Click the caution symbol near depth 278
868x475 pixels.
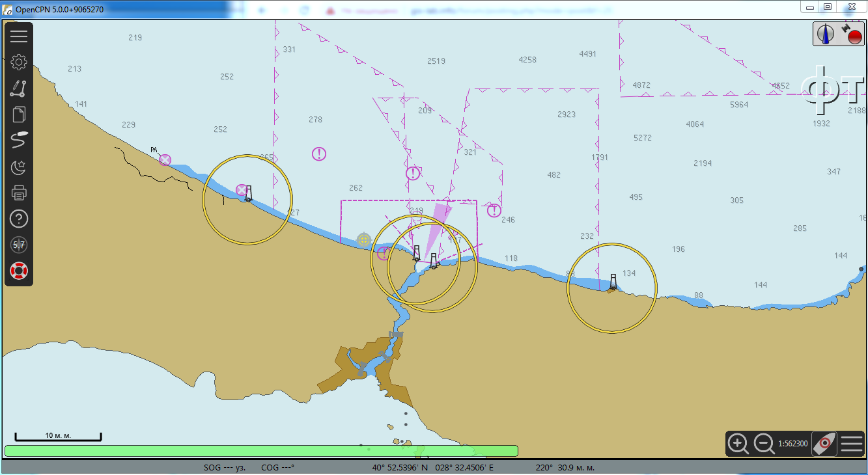pos(318,154)
